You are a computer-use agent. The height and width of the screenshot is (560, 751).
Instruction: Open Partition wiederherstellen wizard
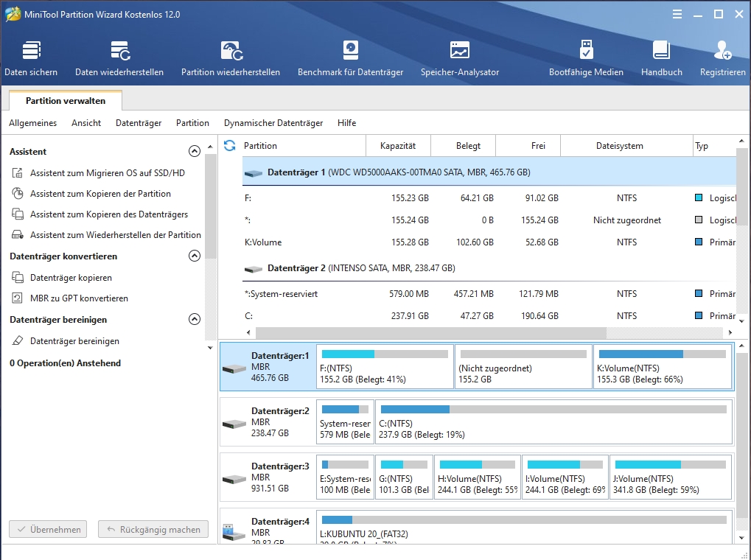[231, 59]
